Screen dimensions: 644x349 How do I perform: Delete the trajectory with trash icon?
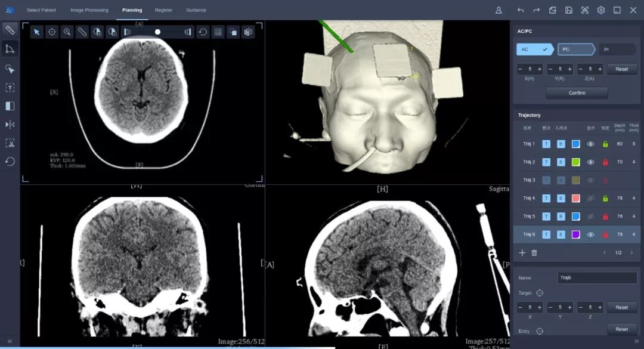(x=534, y=253)
